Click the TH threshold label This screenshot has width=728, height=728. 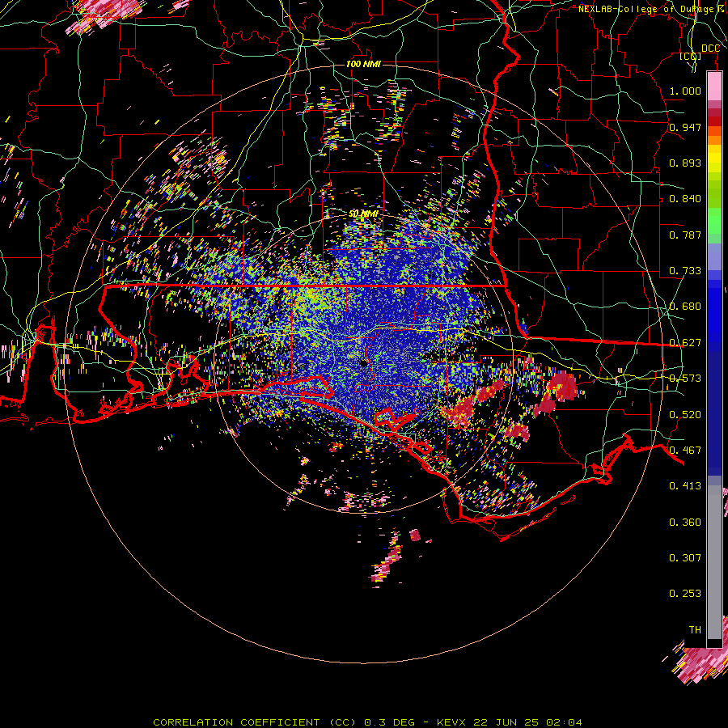click(695, 629)
